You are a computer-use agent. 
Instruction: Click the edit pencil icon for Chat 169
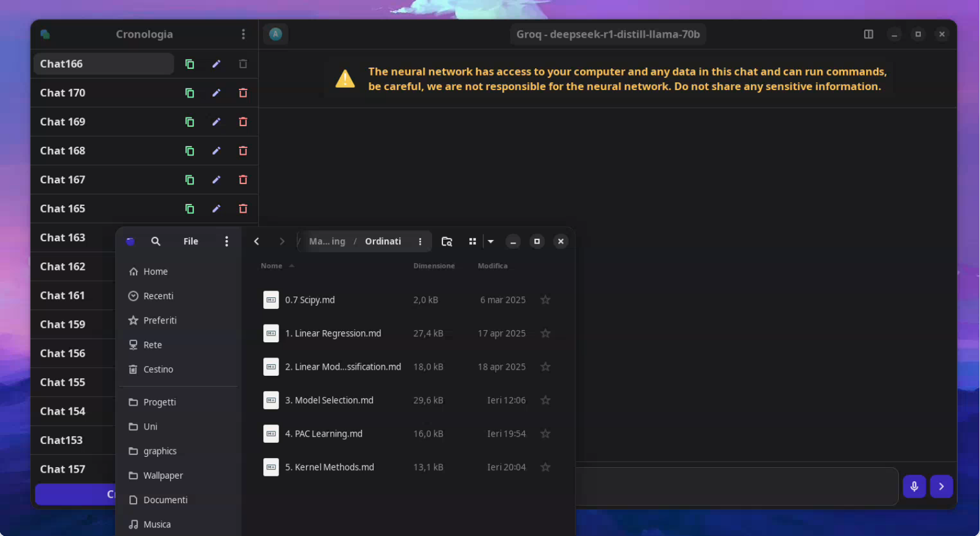[216, 122]
